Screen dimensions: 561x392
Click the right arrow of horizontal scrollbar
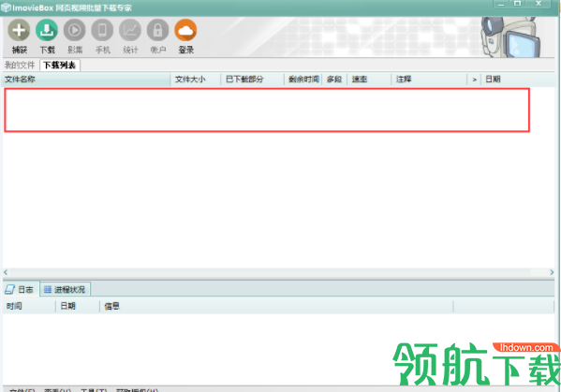click(552, 272)
